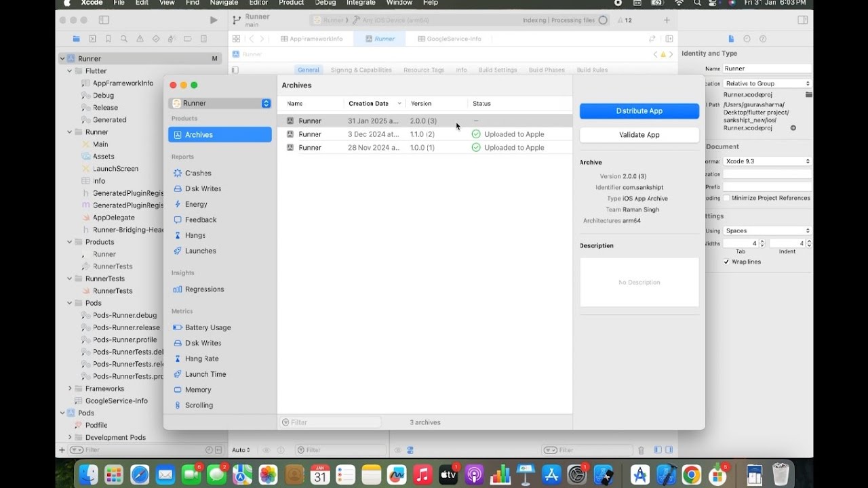This screenshot has width=868, height=488.
Task: Click the Distribute App button
Action: point(639,110)
